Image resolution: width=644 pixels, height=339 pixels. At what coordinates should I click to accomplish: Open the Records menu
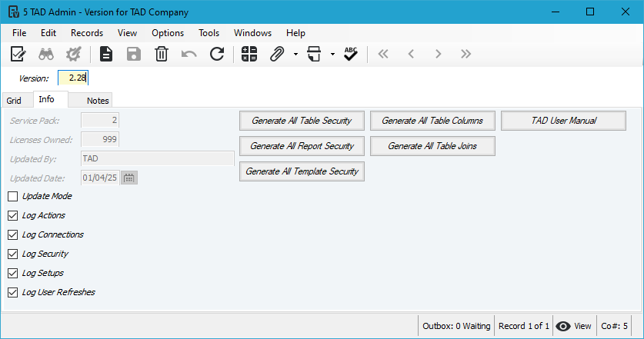(x=87, y=33)
